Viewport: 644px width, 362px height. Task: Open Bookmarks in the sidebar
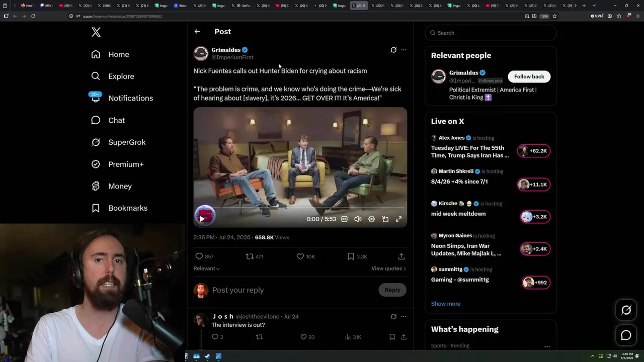(x=119, y=208)
